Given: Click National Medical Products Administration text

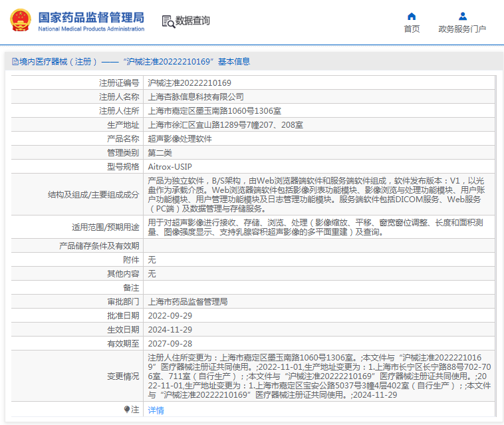Looking at the screenshot, I should [x=91, y=29].
